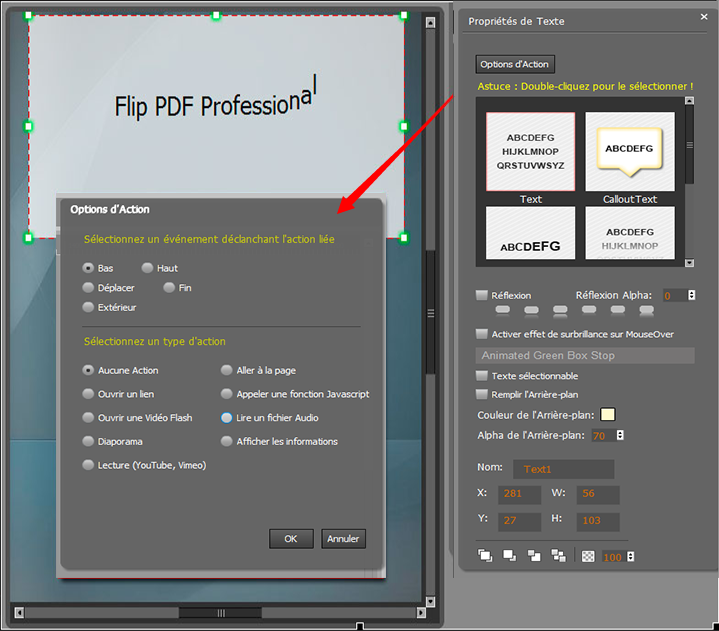
Task: Click style list scrollbar up arrow
Action: tap(689, 100)
